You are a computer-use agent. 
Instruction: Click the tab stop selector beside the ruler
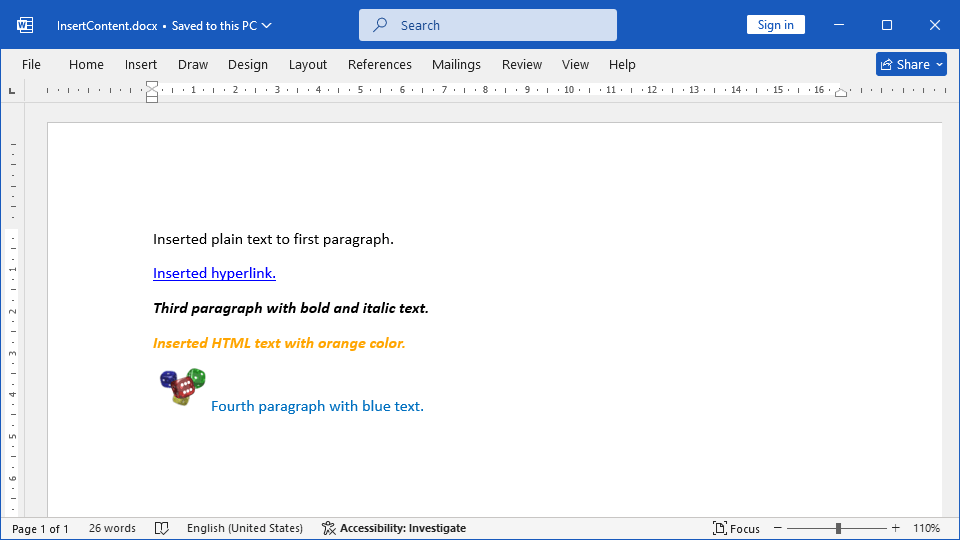click(x=12, y=91)
